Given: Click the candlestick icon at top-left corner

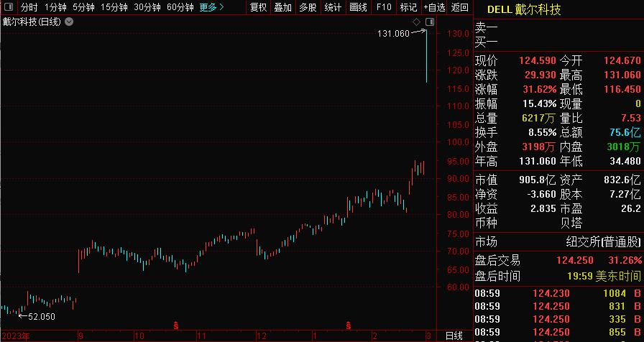Looking at the screenshot, I should [x=8, y=7].
